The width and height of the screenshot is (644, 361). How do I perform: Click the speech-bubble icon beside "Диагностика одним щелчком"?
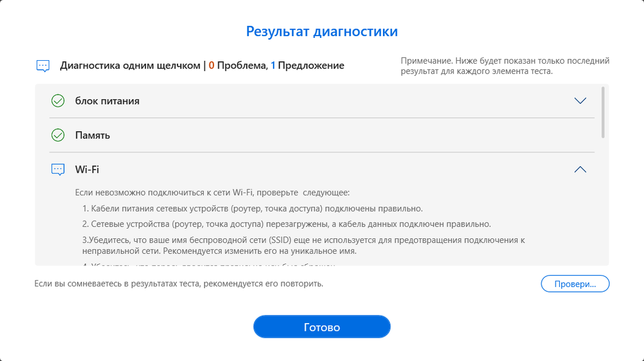pyautogui.click(x=43, y=66)
